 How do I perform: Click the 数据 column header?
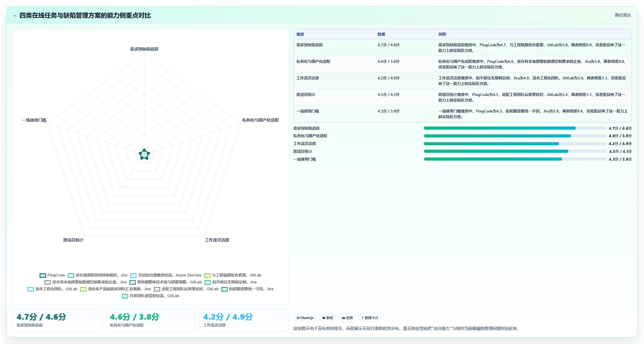(x=381, y=34)
